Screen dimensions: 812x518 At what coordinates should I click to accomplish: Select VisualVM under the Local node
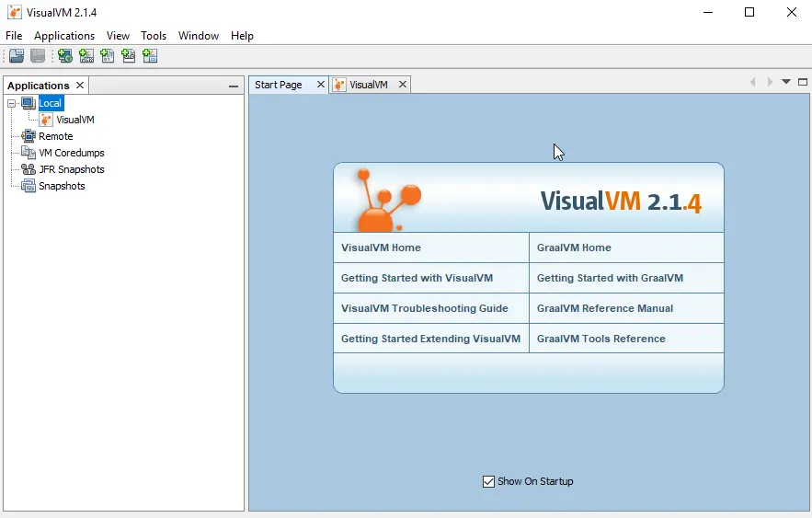pos(75,120)
